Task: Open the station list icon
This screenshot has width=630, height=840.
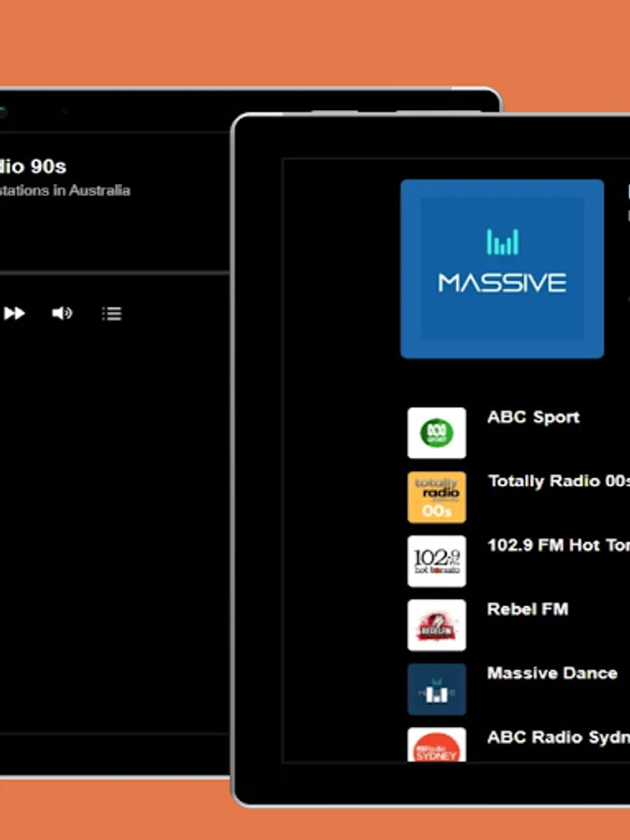Action: [112, 314]
